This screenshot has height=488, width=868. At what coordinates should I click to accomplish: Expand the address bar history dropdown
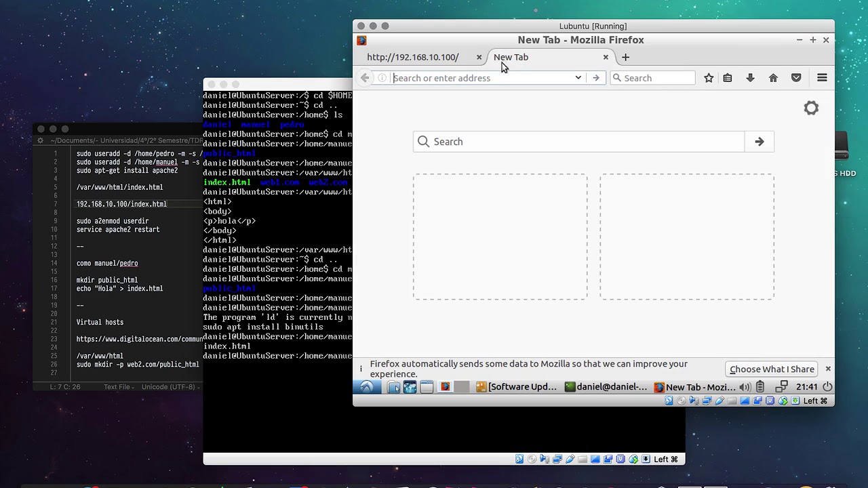578,78
